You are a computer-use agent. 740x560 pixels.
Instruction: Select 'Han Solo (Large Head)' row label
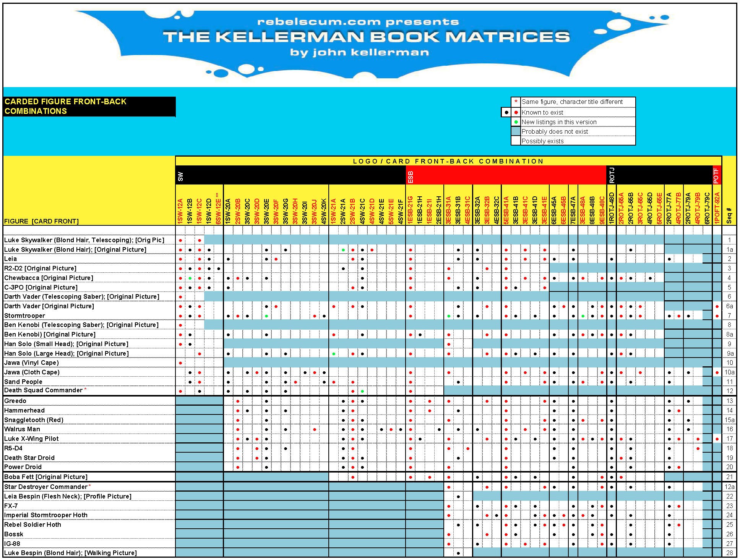pyautogui.click(x=67, y=353)
